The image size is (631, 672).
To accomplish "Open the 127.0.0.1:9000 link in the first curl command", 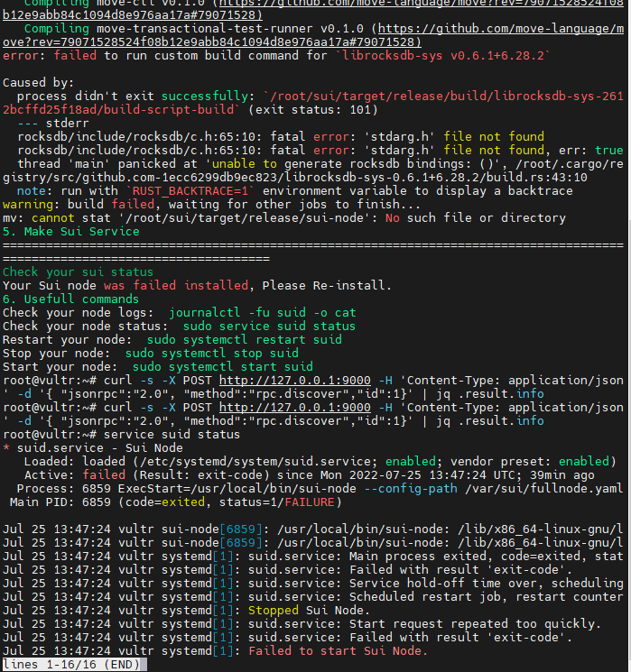I will click(x=294, y=381).
